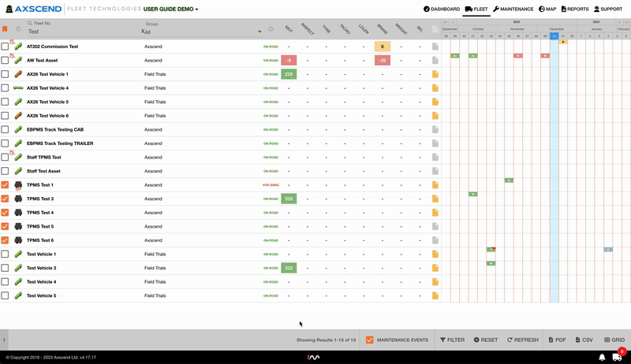Switch to Grid view

coord(614,340)
